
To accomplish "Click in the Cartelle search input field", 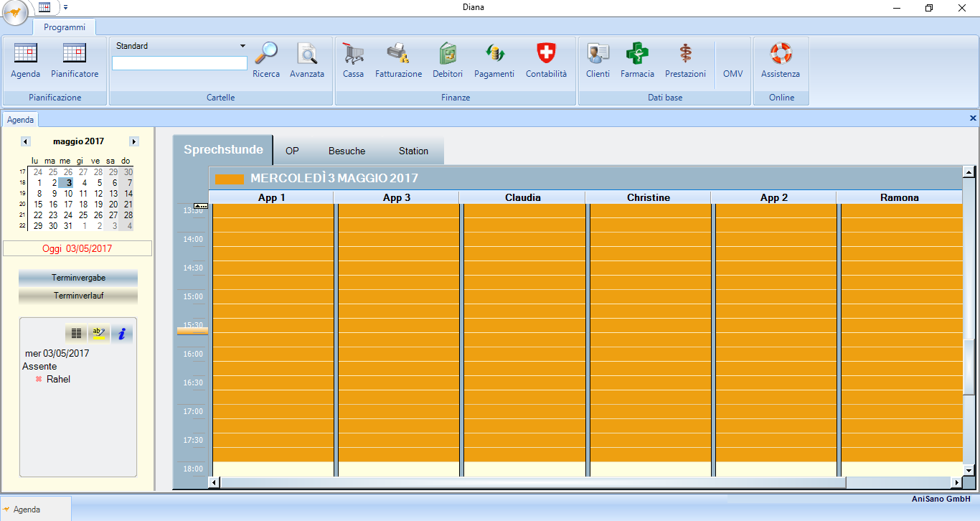I will click(x=179, y=63).
